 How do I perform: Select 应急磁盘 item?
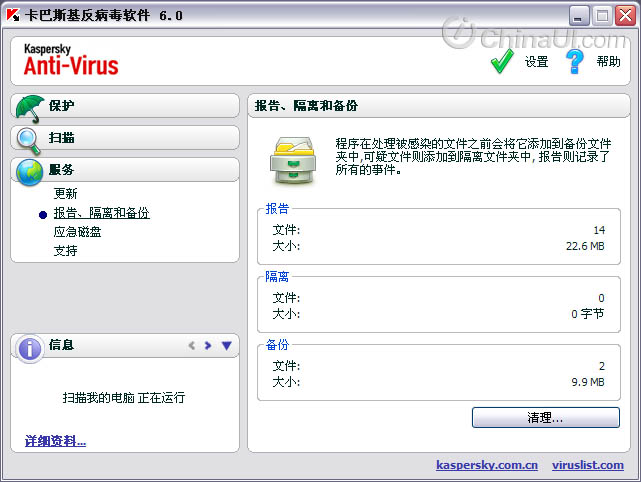tap(77, 232)
